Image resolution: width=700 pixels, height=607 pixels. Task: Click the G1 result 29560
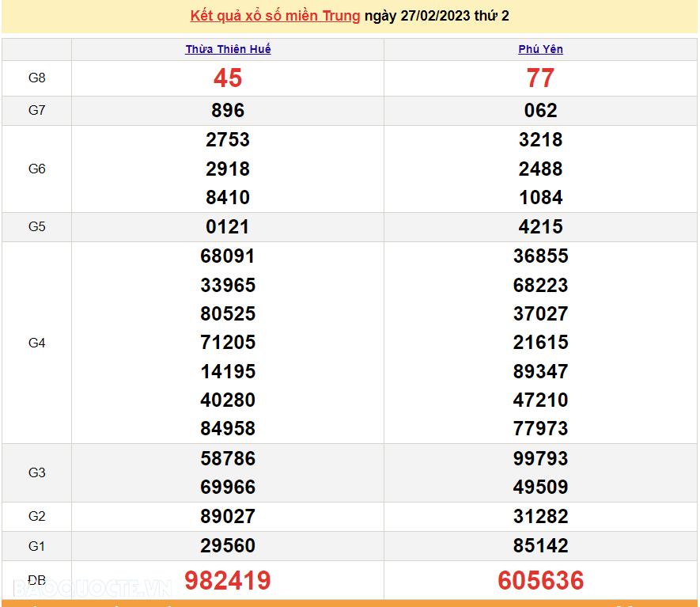point(227,546)
